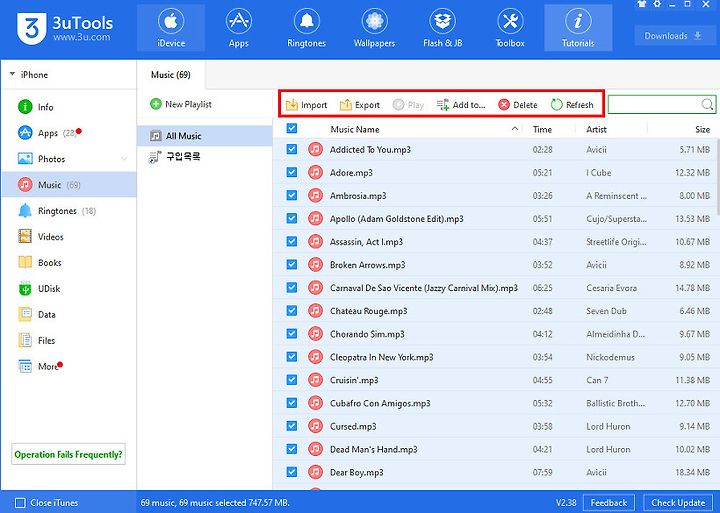This screenshot has width=720, height=513.
Task: Uncheck Broken Arrows.mp3 checkbox
Action: coord(292,265)
